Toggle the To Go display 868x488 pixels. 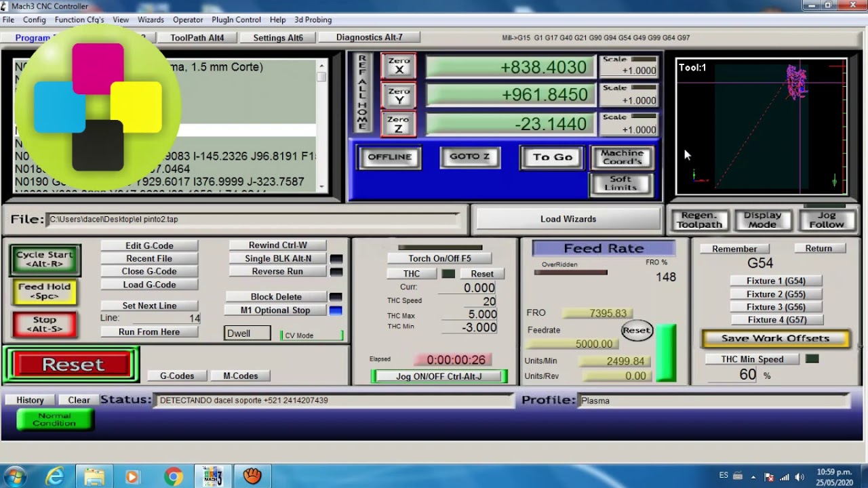(x=552, y=157)
